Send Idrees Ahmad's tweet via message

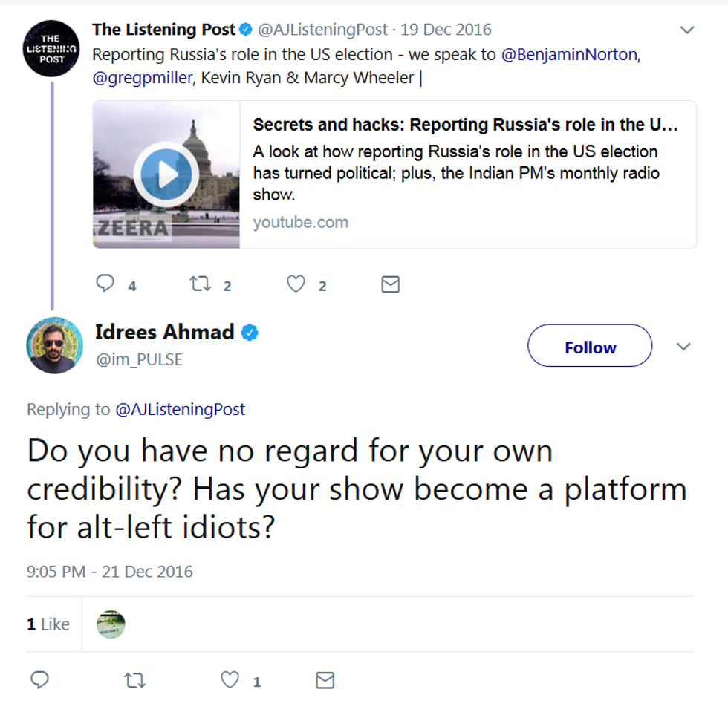coord(325,680)
